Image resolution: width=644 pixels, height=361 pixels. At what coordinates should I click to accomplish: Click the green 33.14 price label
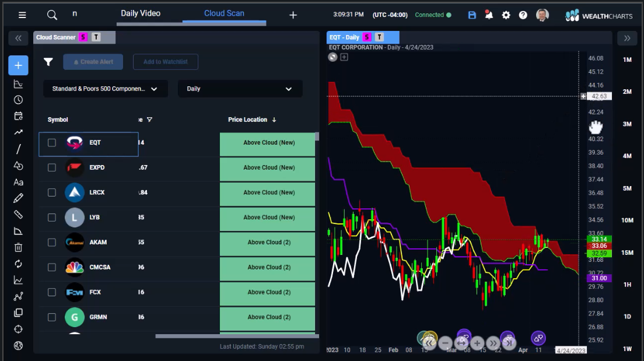click(599, 239)
